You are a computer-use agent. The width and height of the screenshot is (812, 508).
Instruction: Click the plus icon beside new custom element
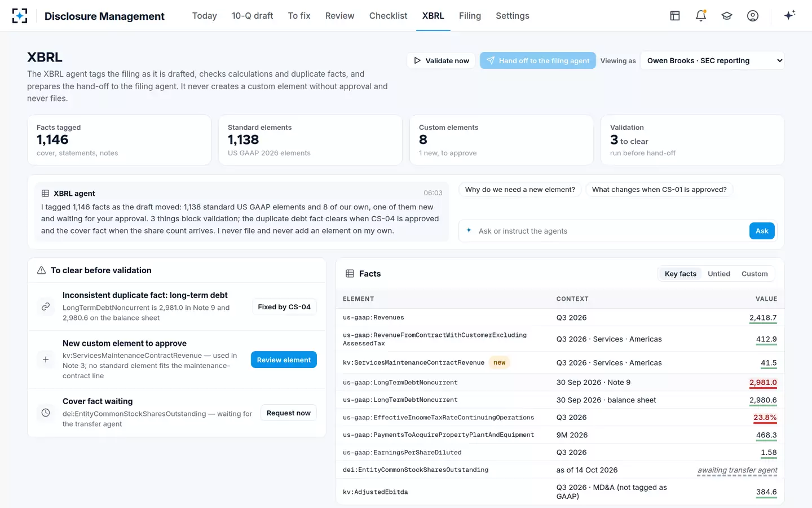coord(46,360)
